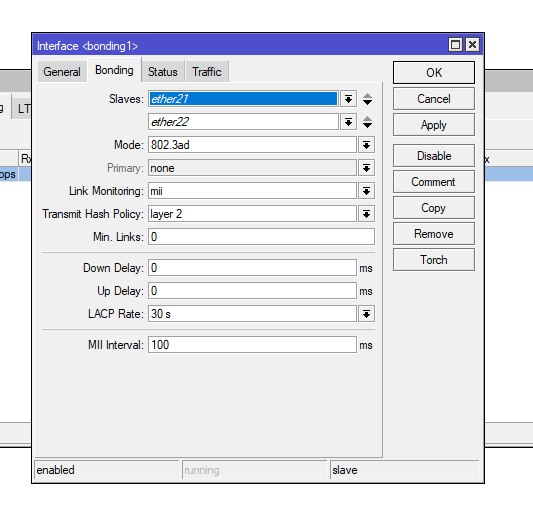Select the ether22 slave field
This screenshot has width=533, height=509.
click(243, 122)
